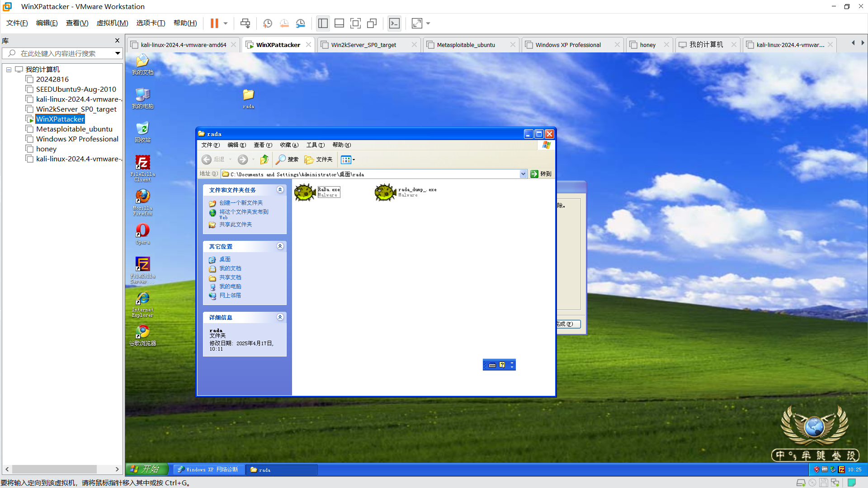Click the 创建一个新文件夹 link
The image size is (868, 488).
coord(241,203)
